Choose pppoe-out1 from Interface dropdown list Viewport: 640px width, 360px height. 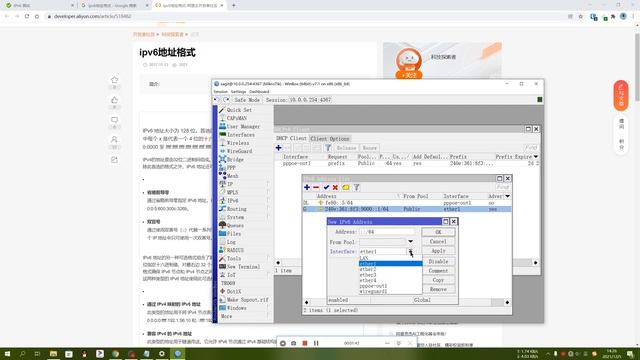[x=390, y=286]
